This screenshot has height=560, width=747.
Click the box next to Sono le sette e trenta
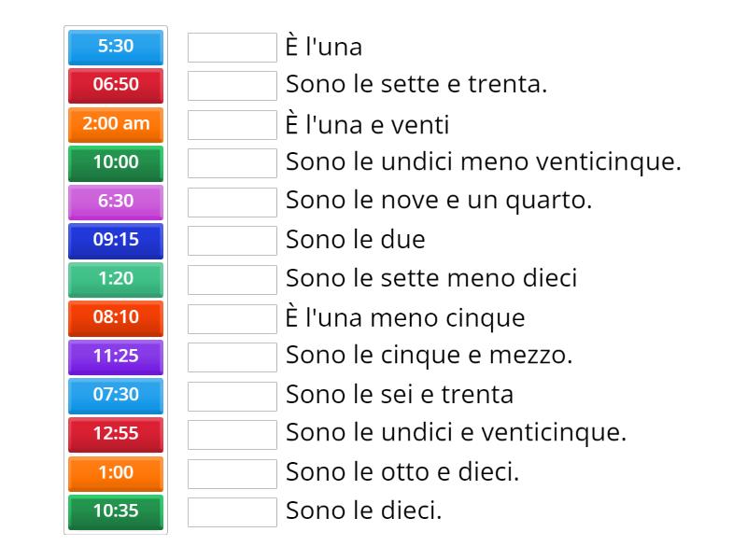click(232, 85)
